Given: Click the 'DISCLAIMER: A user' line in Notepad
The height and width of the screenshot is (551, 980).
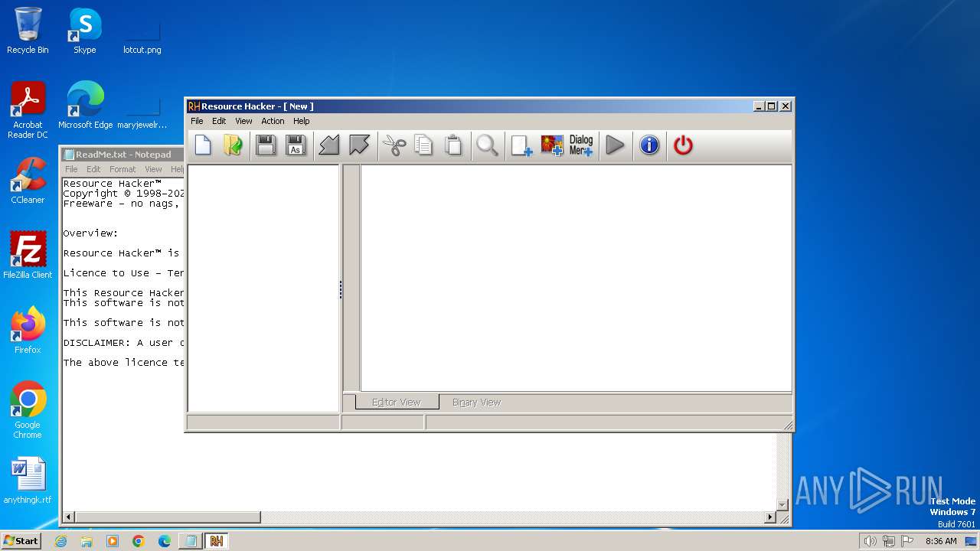Looking at the screenshot, I should click(x=123, y=343).
